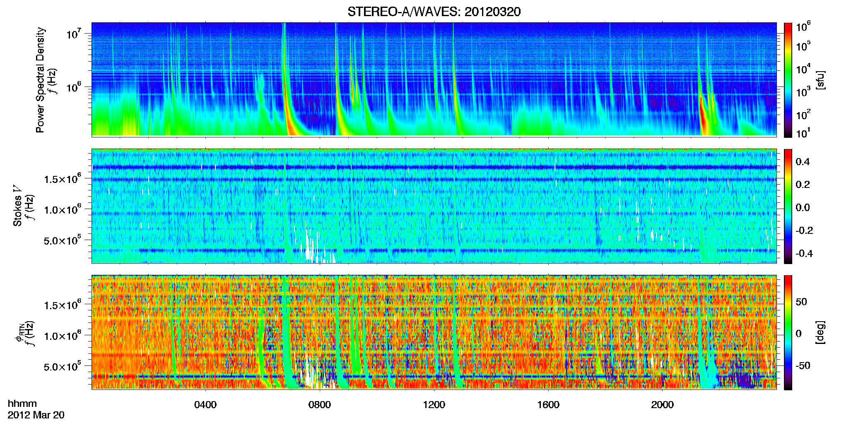Select the "2000" time tick label
The image size is (868, 447).
[663, 405]
